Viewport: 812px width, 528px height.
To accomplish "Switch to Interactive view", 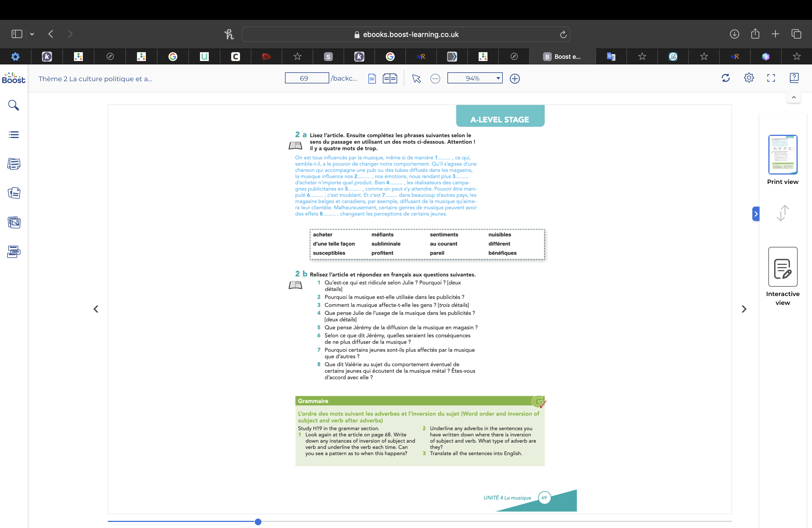I will click(x=783, y=267).
